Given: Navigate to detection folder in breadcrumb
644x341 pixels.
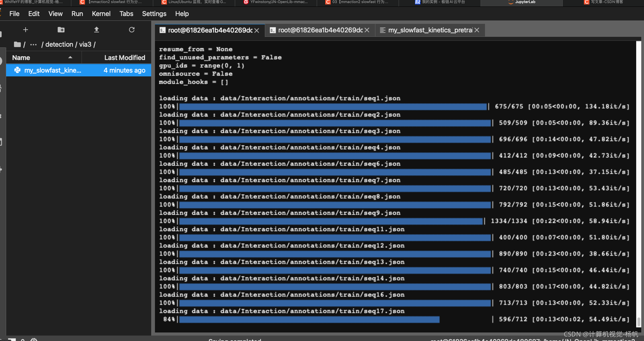Looking at the screenshot, I should point(59,44).
